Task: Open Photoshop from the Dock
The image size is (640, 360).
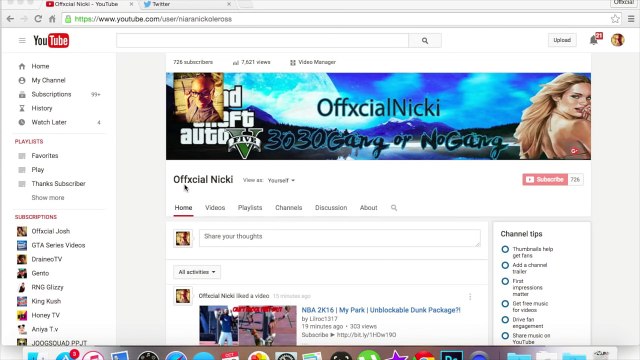Action: (x=451, y=356)
